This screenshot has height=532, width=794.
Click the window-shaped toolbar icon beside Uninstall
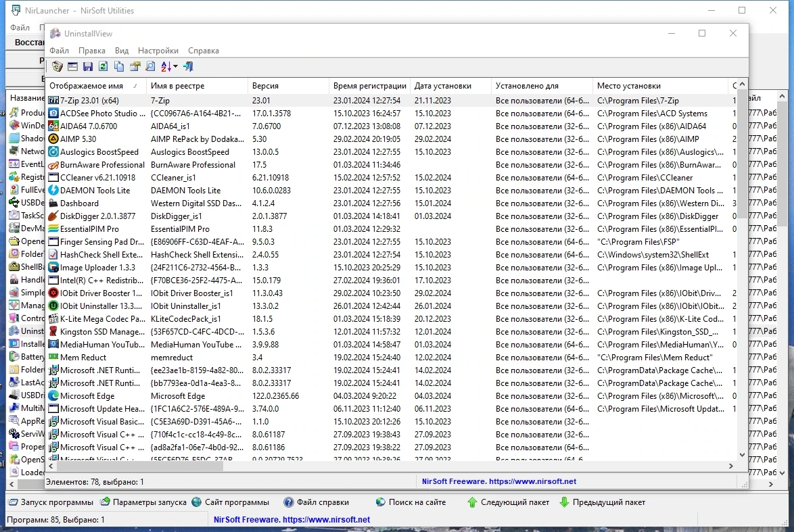[72, 66]
